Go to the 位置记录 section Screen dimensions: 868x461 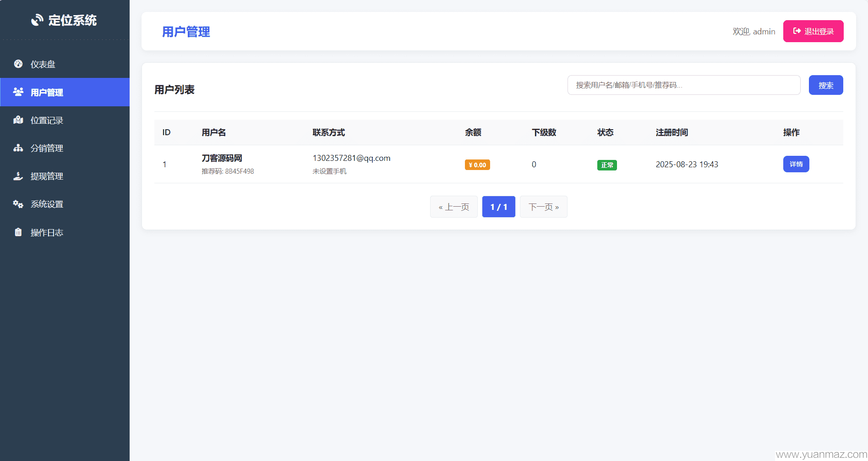65,120
